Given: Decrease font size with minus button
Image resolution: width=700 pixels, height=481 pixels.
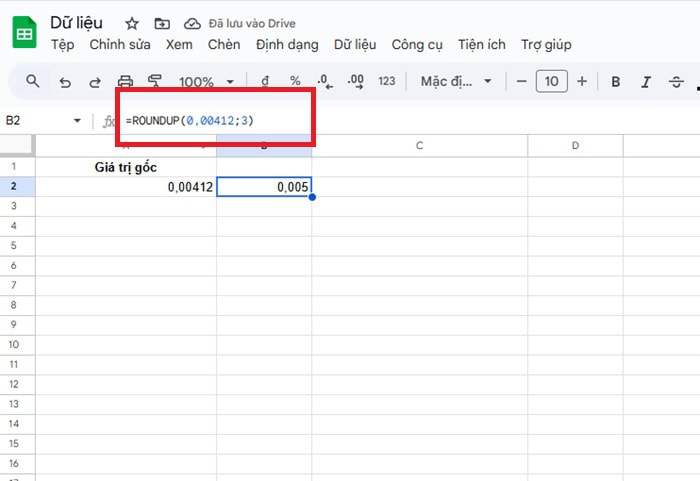Looking at the screenshot, I should pyautogui.click(x=521, y=81).
